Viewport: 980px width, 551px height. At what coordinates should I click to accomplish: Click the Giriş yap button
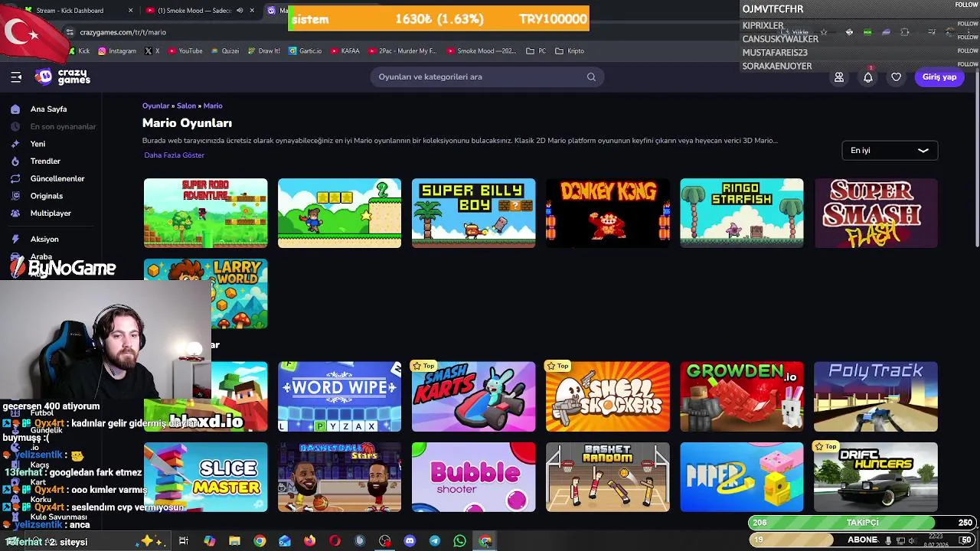[939, 77]
